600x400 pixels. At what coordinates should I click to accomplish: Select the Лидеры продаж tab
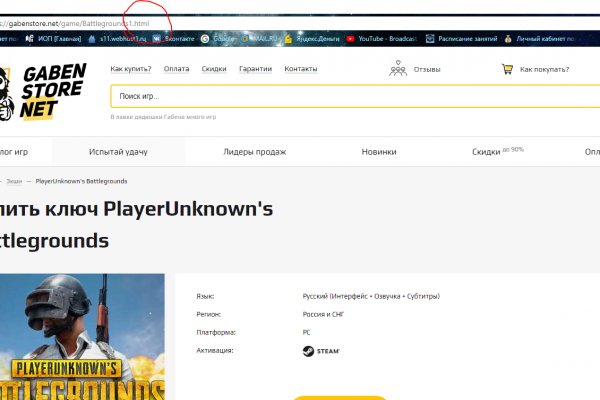254,151
